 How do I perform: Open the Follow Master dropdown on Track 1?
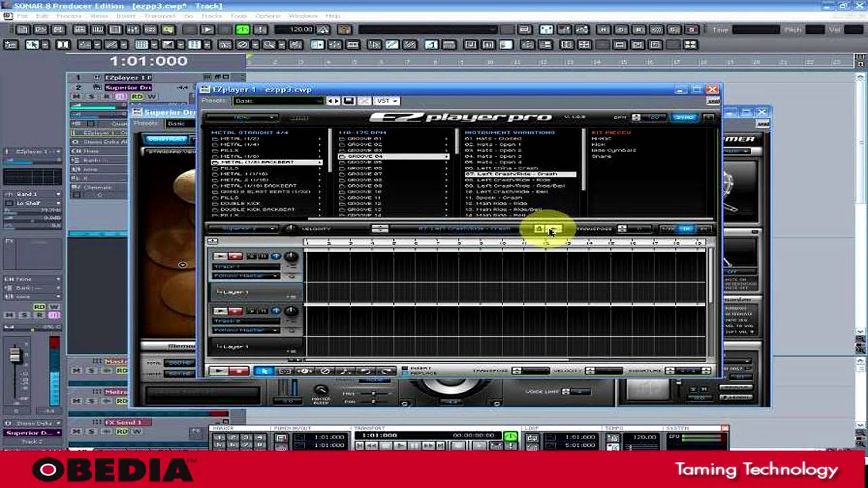click(247, 276)
